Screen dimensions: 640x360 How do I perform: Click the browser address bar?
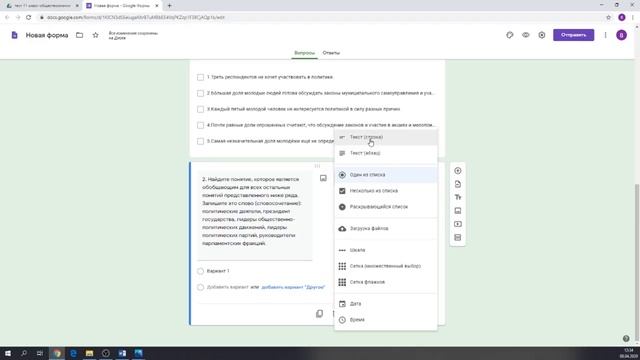click(x=318, y=17)
